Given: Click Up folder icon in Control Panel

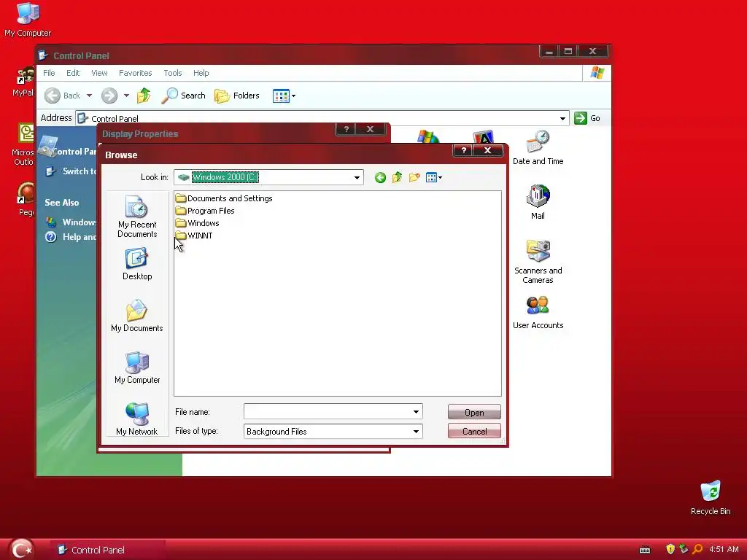Looking at the screenshot, I should 144,96.
